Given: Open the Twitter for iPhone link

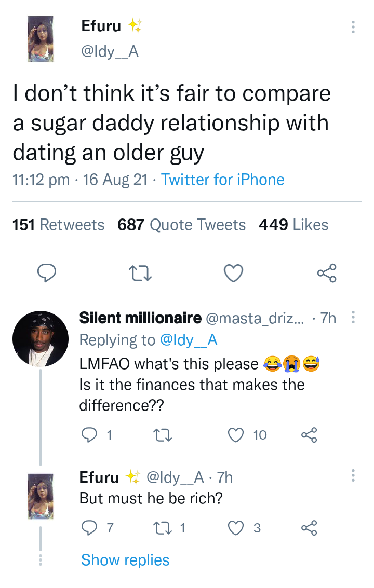Looking at the screenshot, I should click(x=223, y=180).
